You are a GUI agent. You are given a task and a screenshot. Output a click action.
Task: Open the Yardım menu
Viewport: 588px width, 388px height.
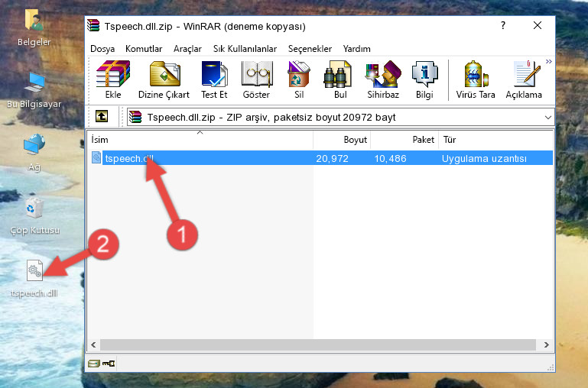[x=356, y=49]
